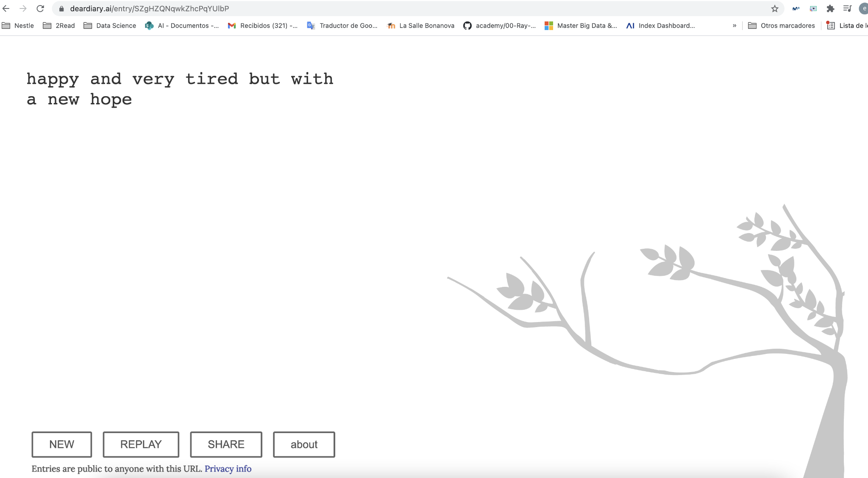
Task: Open the about page
Action: (x=303, y=445)
